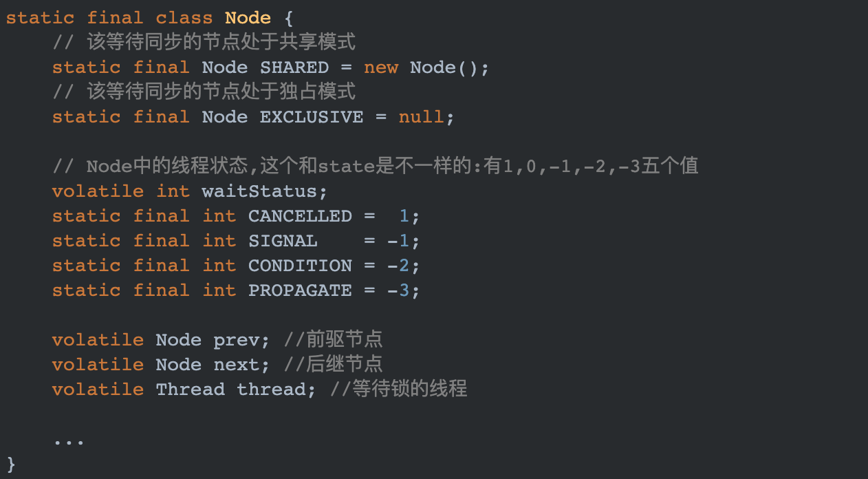Click the comment about state values 1,0,-1,-2,-3
Screen dimensions: 868x479
(376, 167)
